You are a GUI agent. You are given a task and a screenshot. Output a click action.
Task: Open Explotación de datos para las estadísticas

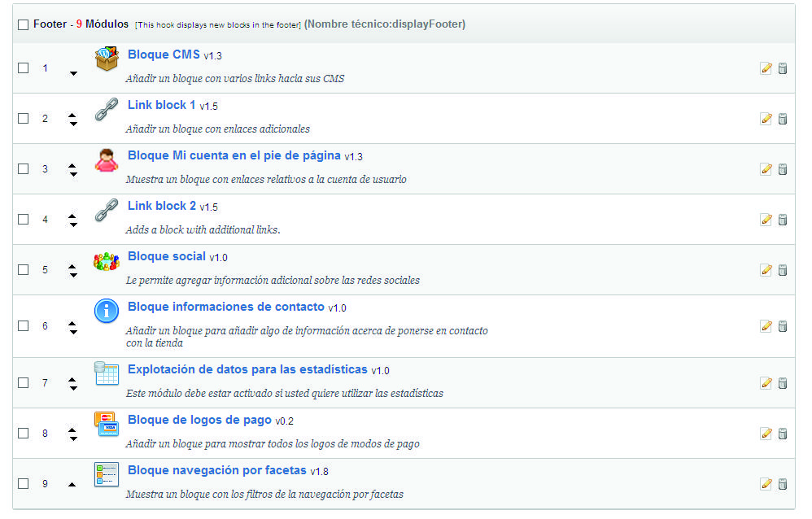click(x=247, y=369)
